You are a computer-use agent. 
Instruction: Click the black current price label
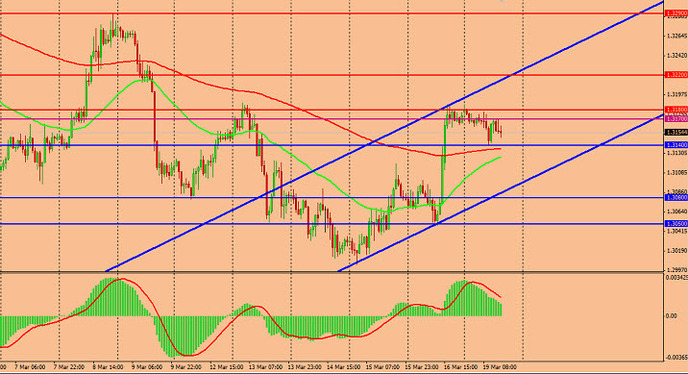[677, 132]
